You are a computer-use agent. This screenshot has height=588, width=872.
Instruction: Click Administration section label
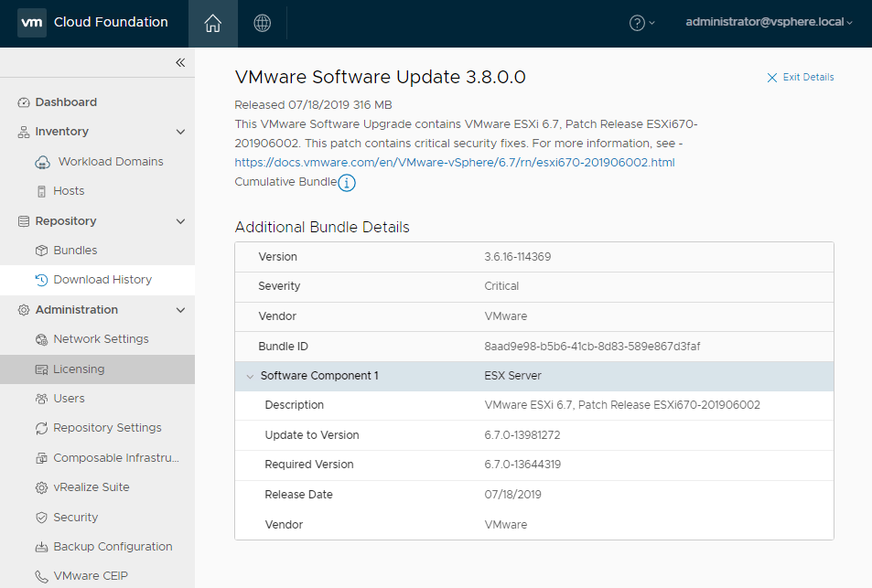[77, 310]
